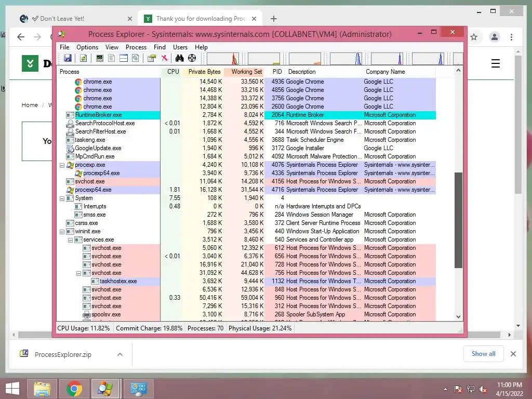Open System Information from the toolbar icon

coord(99,58)
